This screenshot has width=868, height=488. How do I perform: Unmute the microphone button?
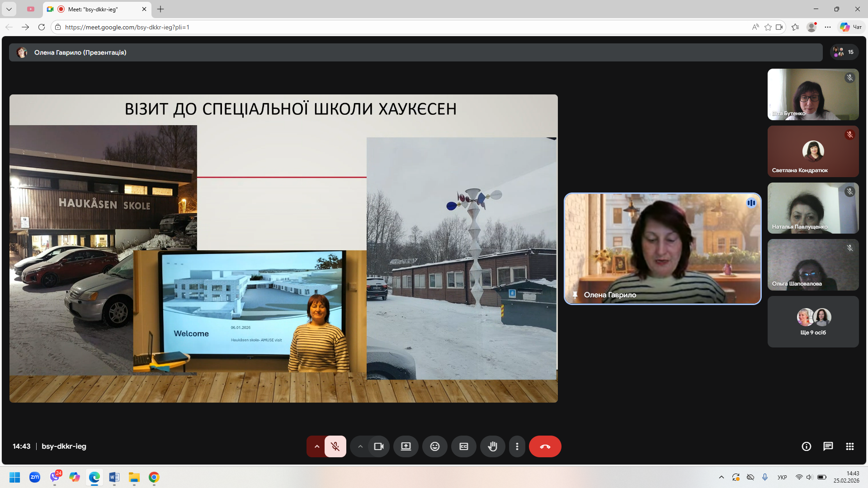click(x=335, y=446)
